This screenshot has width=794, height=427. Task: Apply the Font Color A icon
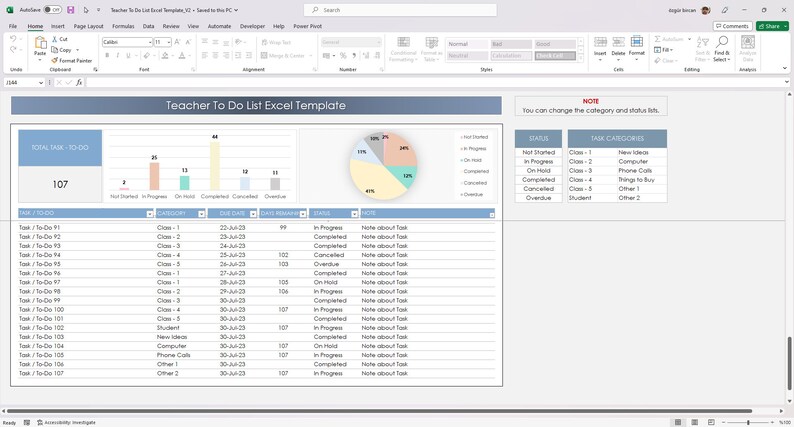[x=182, y=55]
